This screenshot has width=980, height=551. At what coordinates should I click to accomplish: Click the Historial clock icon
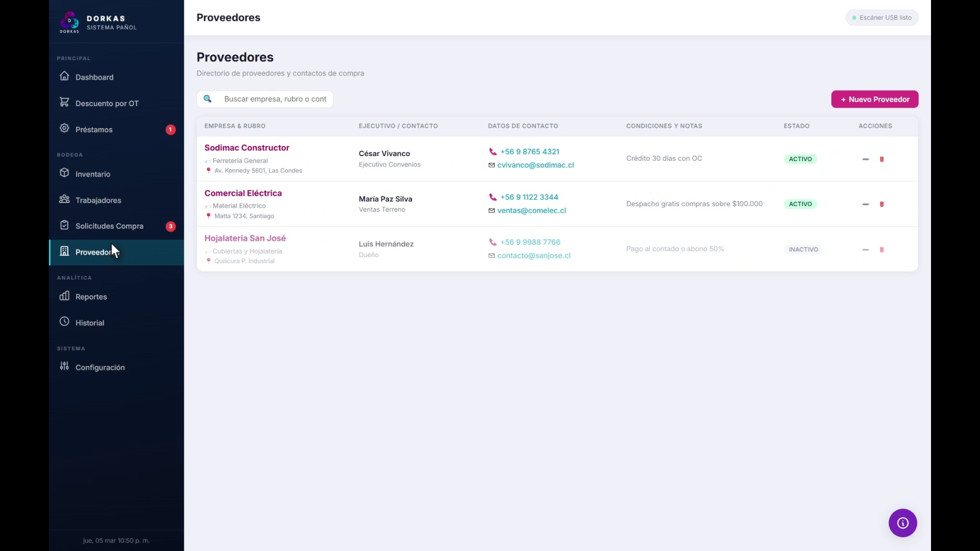tap(64, 322)
